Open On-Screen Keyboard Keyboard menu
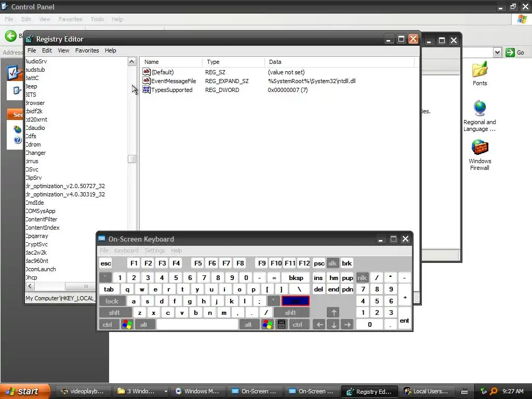Viewport: 532px width, 399px height. pos(126,250)
